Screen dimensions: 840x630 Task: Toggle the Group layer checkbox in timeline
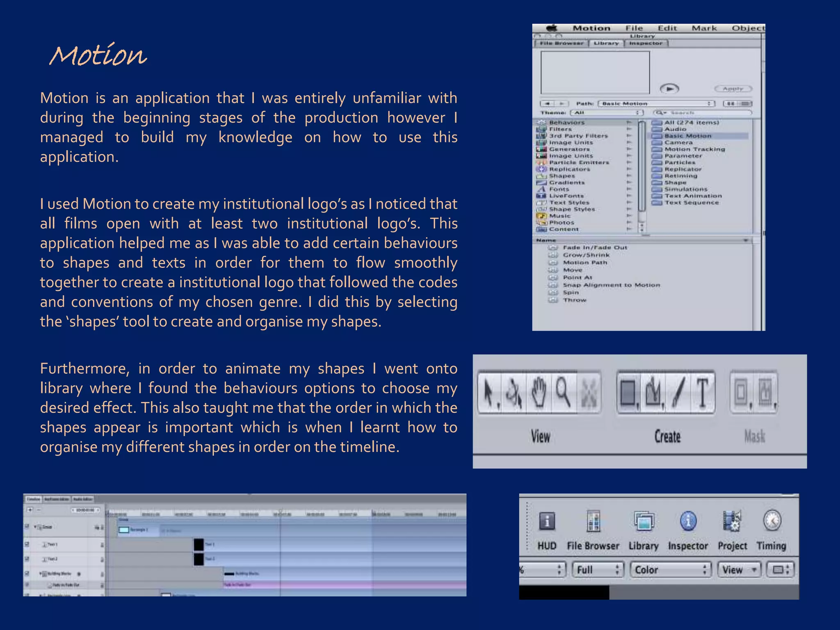pos(27,527)
